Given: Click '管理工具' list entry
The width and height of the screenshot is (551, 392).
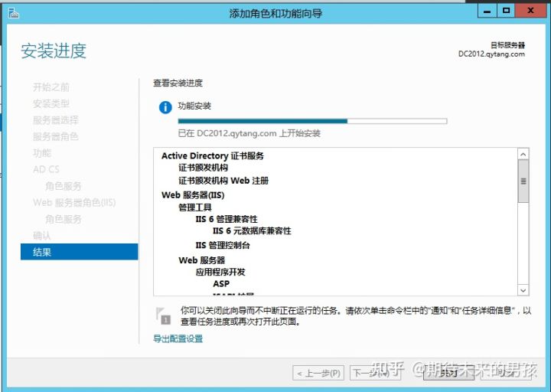Looking at the screenshot, I should click(195, 207).
